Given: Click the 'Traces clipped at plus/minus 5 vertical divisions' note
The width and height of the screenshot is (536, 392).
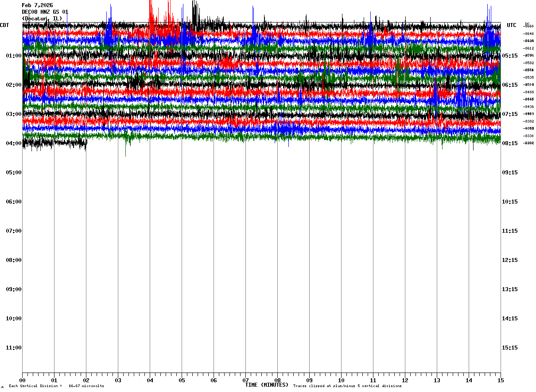Looking at the screenshot, I should coord(347,386).
